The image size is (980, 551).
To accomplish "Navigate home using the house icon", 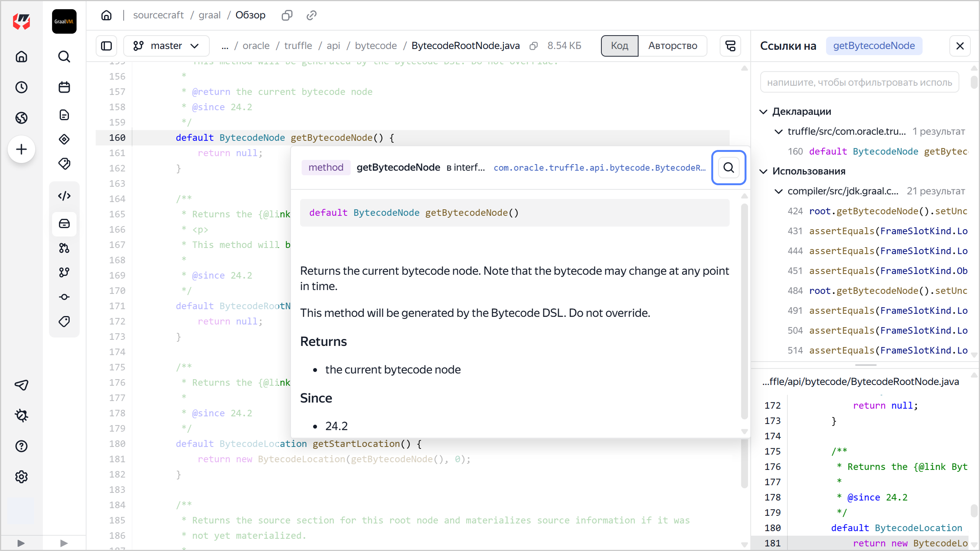I will coord(21,57).
